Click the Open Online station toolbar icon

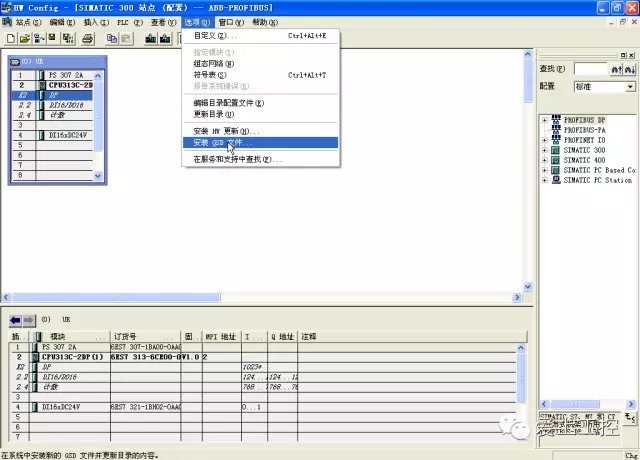click(39, 39)
